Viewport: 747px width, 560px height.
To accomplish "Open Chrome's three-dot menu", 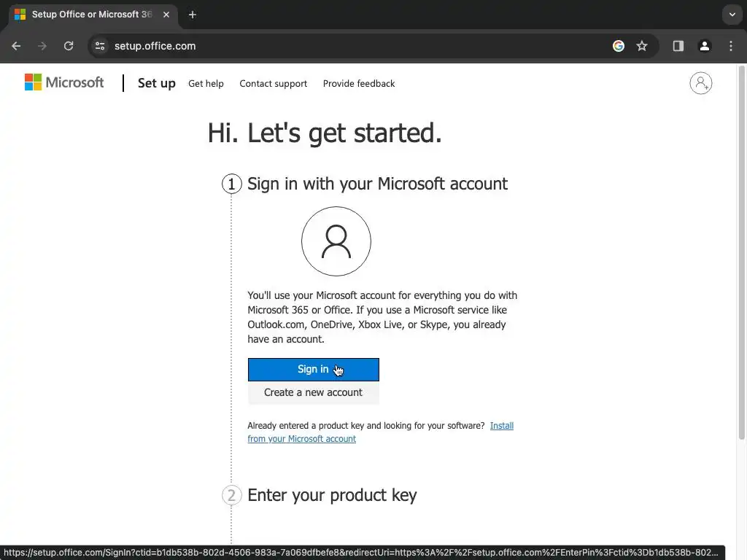I will [731, 46].
